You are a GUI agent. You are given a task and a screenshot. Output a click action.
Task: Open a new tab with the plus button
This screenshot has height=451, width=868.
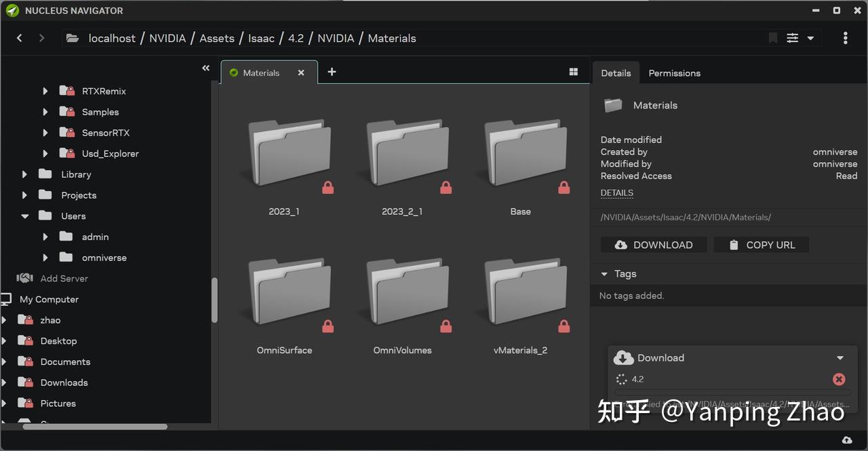tap(332, 71)
